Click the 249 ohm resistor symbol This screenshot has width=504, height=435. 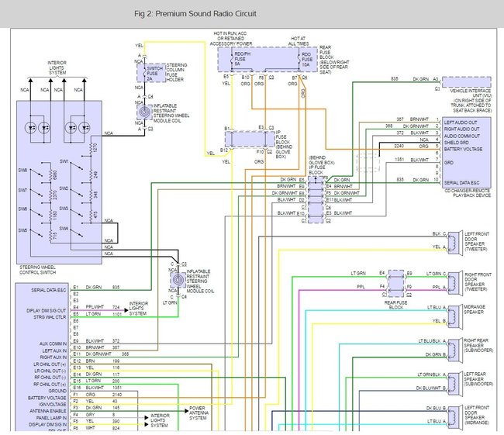coord(91,174)
